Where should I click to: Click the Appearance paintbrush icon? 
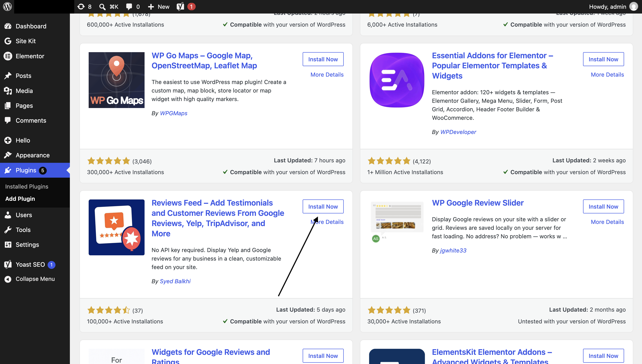[x=8, y=155]
